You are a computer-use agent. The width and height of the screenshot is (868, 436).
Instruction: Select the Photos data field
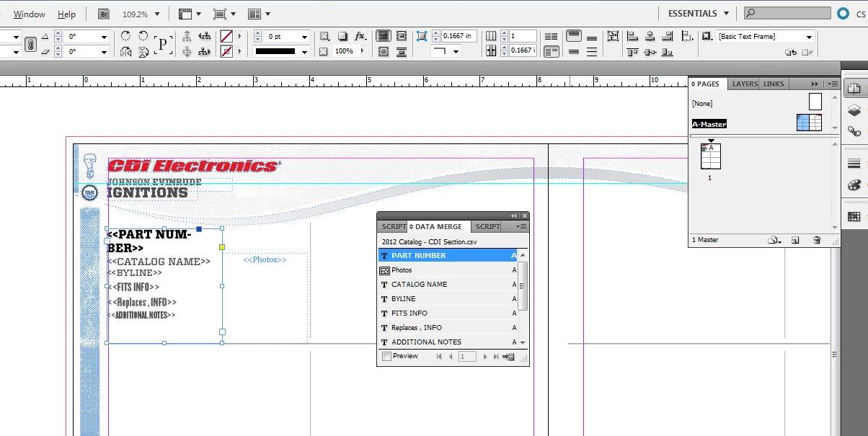[x=447, y=270]
